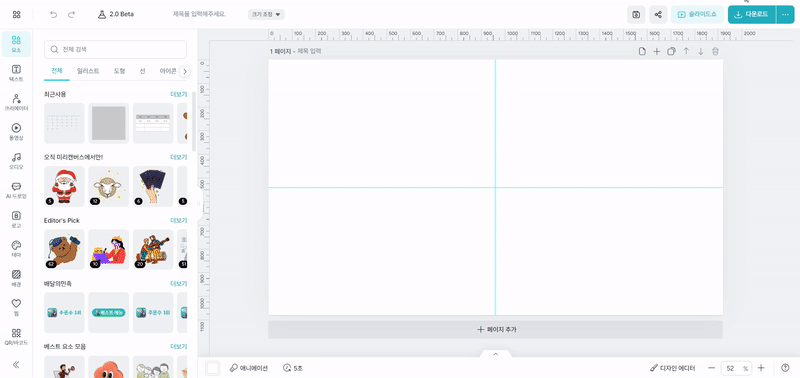Select the 도형 shapes tab

pos(119,71)
